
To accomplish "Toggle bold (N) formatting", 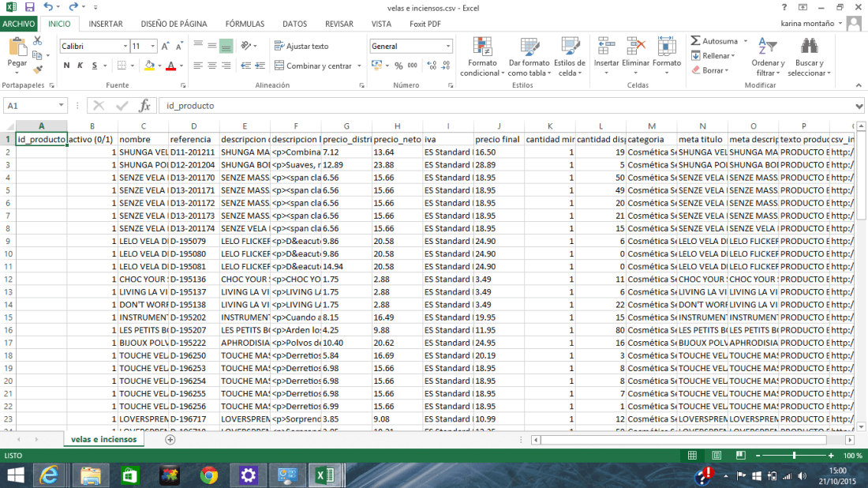I will 66,66.
